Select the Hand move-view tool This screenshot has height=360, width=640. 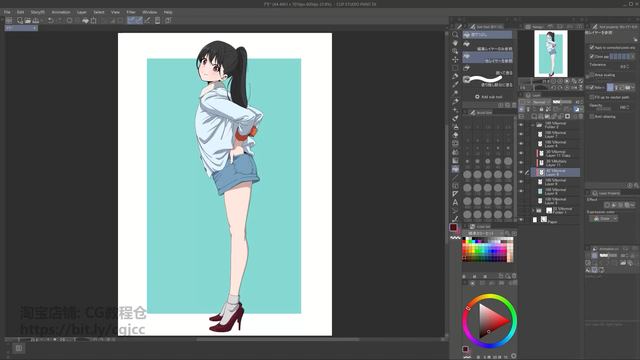(x=455, y=43)
